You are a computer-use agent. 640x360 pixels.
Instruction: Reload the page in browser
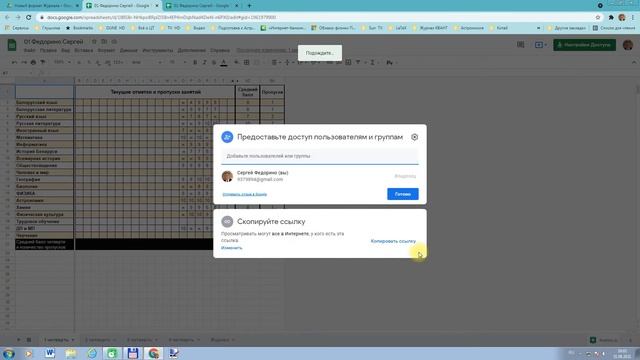(x=29, y=17)
